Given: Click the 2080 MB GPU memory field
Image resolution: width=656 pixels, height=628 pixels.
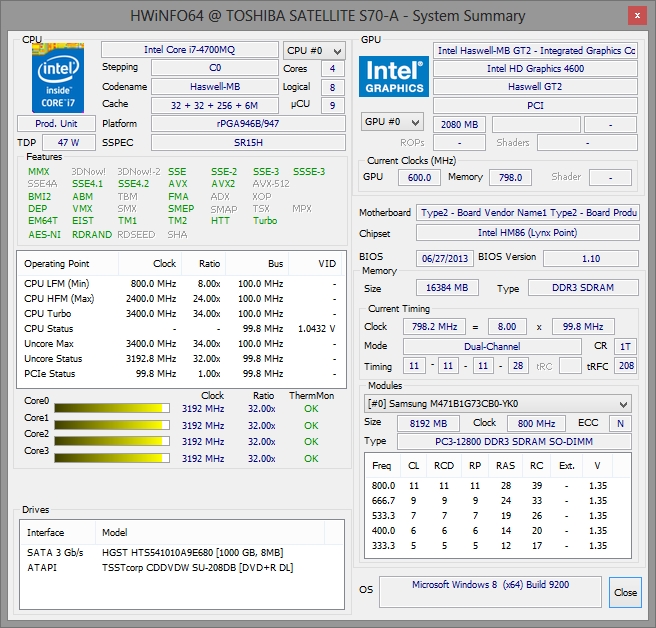Looking at the screenshot, I should click(x=459, y=125).
